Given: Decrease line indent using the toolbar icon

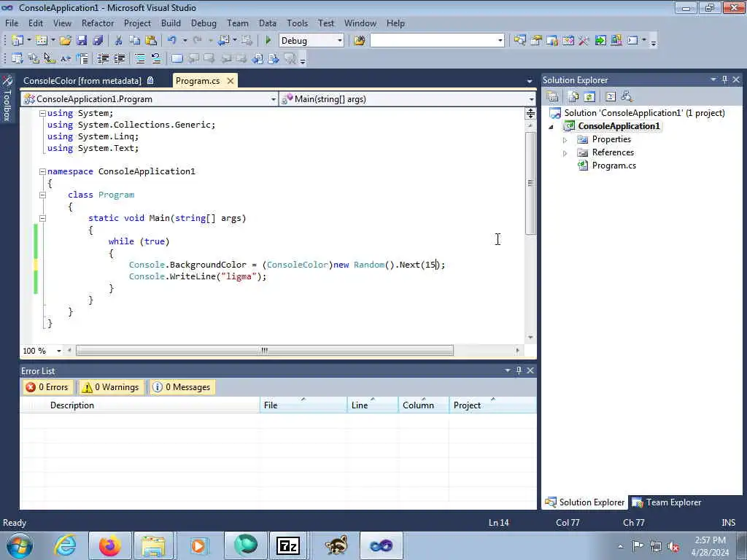Looking at the screenshot, I should click(104, 58).
